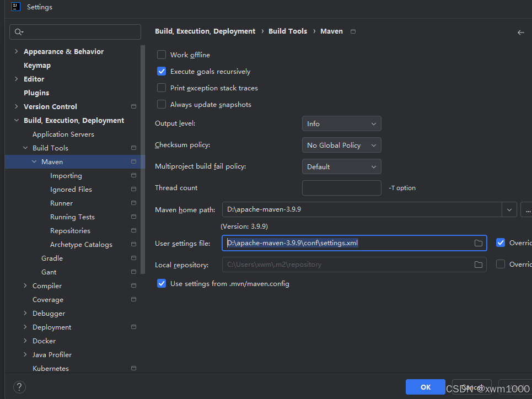Click the Cancel button
This screenshot has height=399, width=532.
[471, 387]
